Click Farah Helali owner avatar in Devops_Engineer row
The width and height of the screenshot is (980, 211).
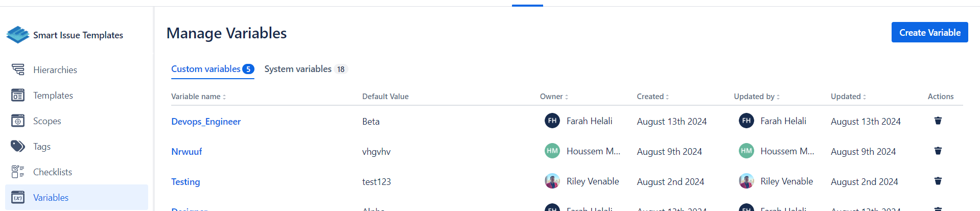(552, 121)
